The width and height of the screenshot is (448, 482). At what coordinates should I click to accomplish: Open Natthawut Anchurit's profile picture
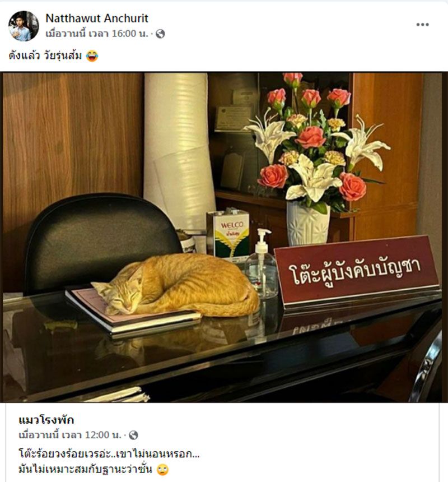point(24,26)
